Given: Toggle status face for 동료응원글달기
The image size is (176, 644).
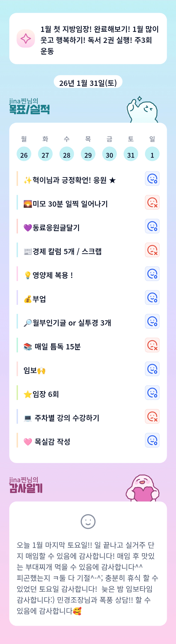Looking at the screenshot, I should coord(152,226).
